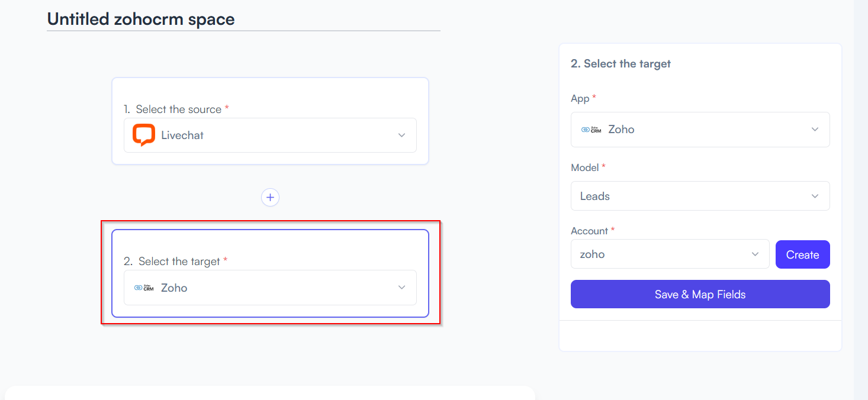Click Zoho CRM logo in App field
This screenshot has width=868, height=400.
[591, 130]
